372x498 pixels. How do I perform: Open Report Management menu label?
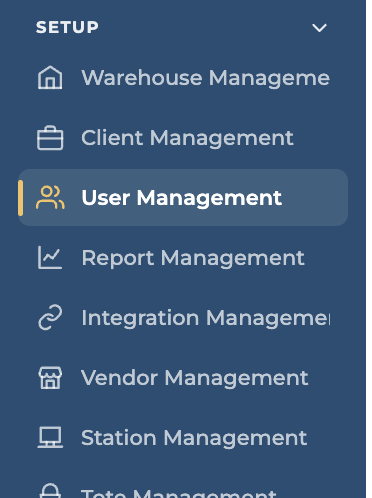(193, 258)
